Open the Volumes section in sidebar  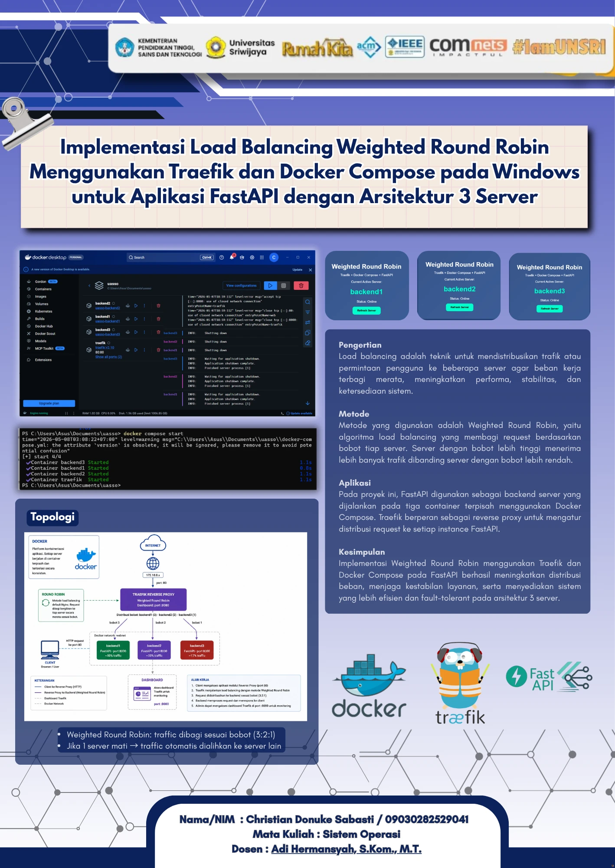point(38,304)
